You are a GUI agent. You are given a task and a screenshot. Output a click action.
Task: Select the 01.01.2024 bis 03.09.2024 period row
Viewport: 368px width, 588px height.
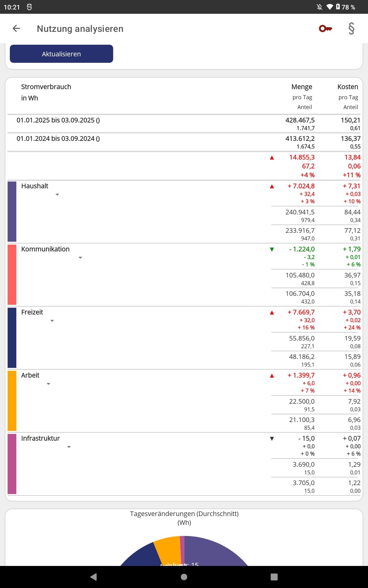pyautogui.click(x=58, y=139)
